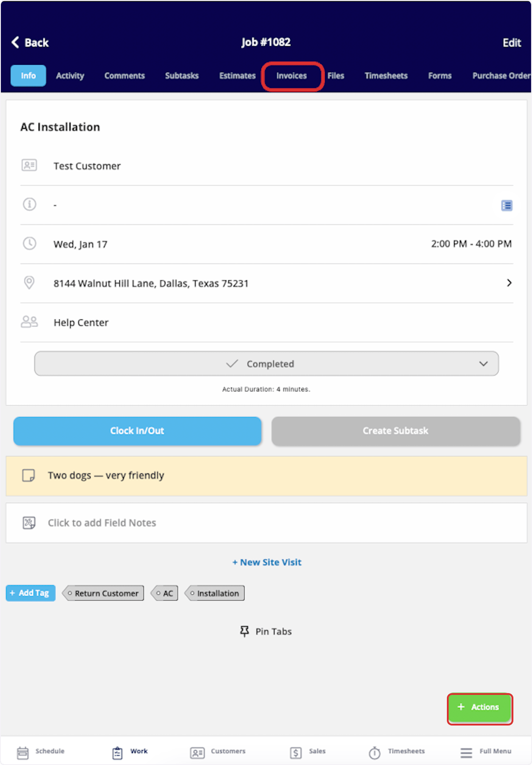This screenshot has height=765, width=532.
Task: Open the Schedule calendar icon
Action: (23, 753)
